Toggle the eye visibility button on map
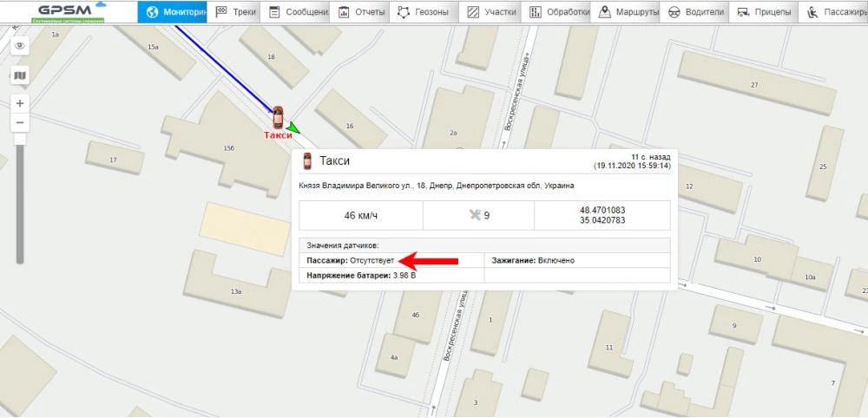The width and height of the screenshot is (868, 418). [21, 46]
